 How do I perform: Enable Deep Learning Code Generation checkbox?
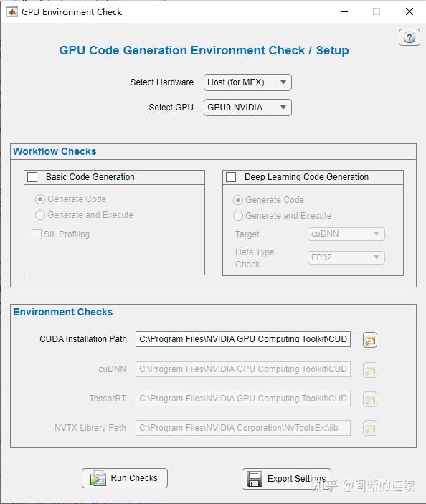click(231, 177)
